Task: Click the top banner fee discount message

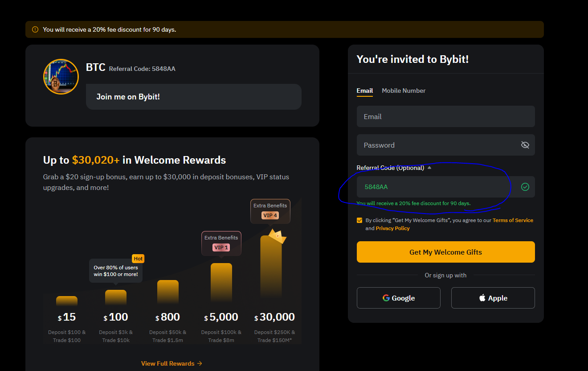Action: 110,29
